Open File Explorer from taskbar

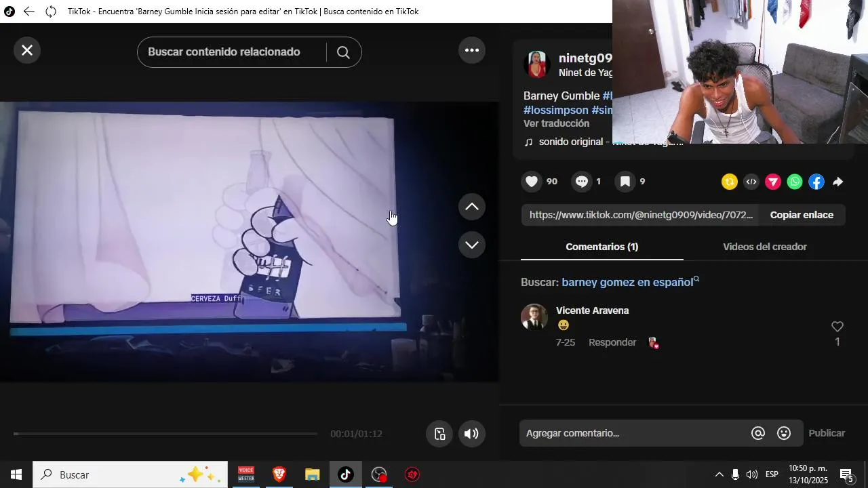(x=312, y=474)
